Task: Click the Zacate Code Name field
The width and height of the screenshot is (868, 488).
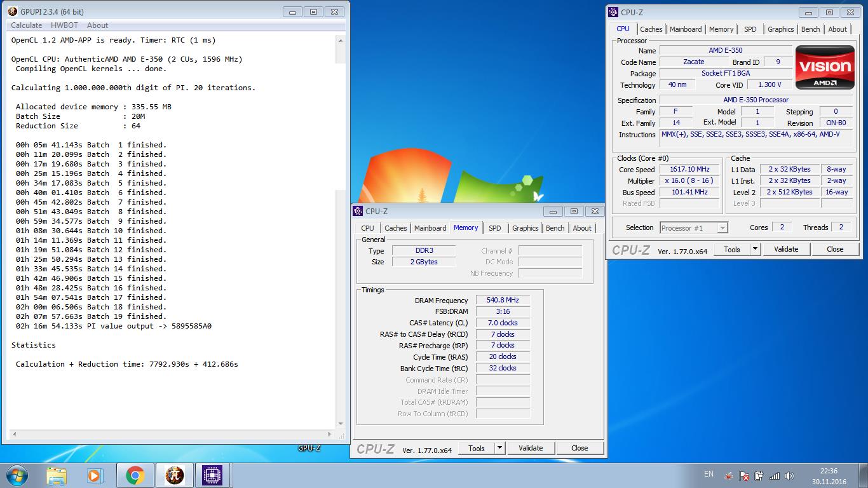Action: 693,62
